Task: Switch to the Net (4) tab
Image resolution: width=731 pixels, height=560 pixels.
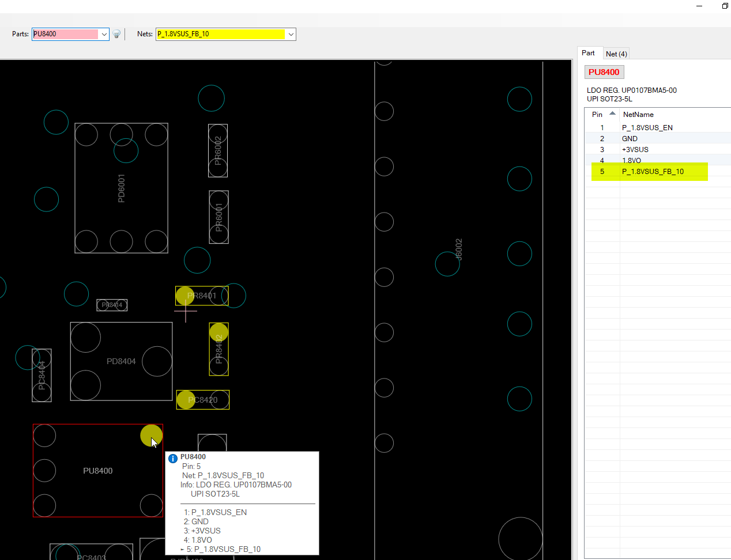Action: point(616,54)
